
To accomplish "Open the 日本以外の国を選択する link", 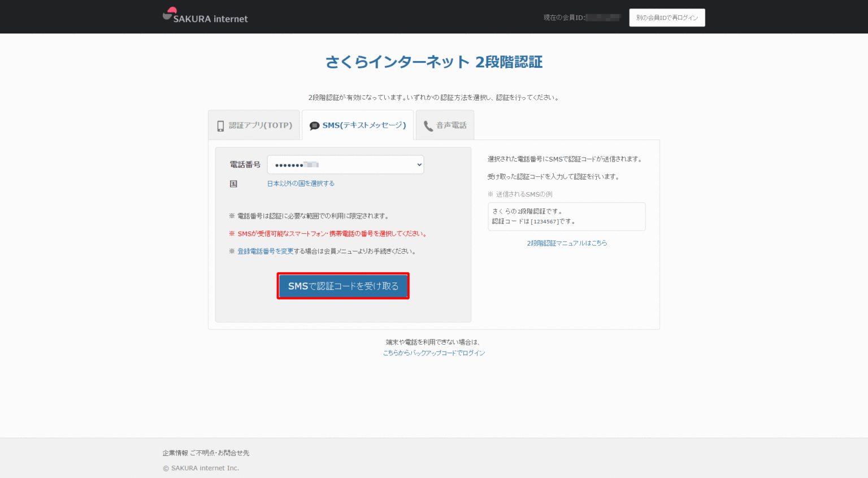I will (301, 183).
